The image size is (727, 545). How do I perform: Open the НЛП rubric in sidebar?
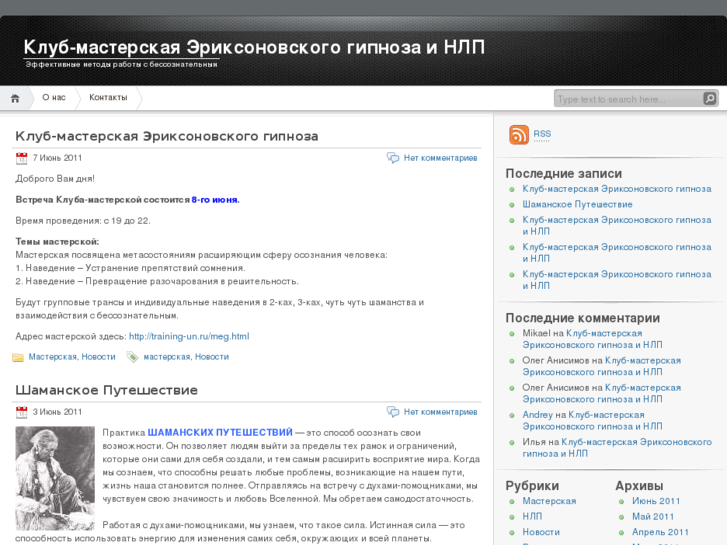532,516
